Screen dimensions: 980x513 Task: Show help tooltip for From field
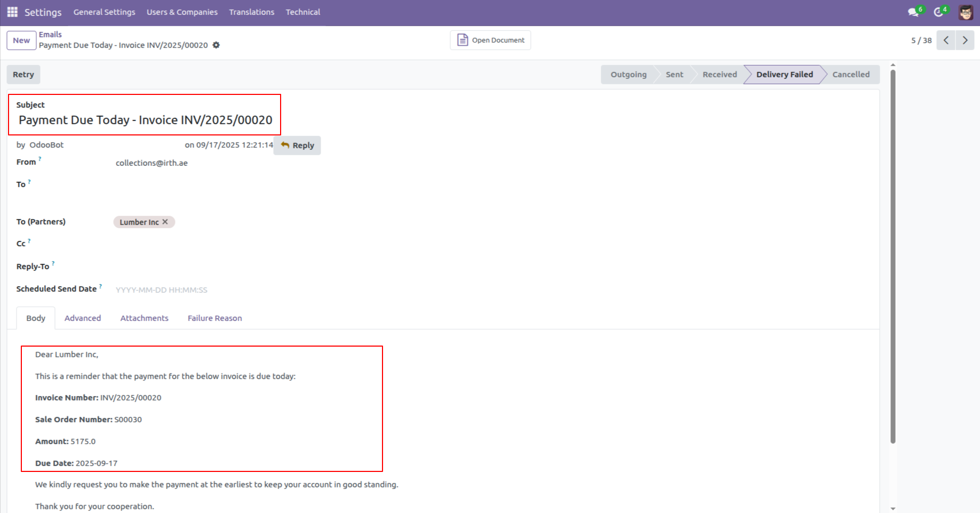click(x=40, y=159)
